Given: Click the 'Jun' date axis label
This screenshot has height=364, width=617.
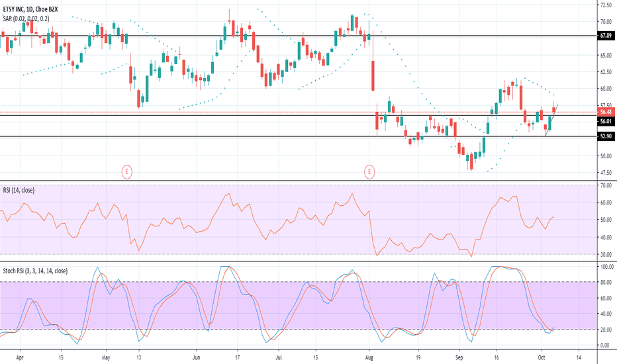Looking at the screenshot, I should pos(197,357).
